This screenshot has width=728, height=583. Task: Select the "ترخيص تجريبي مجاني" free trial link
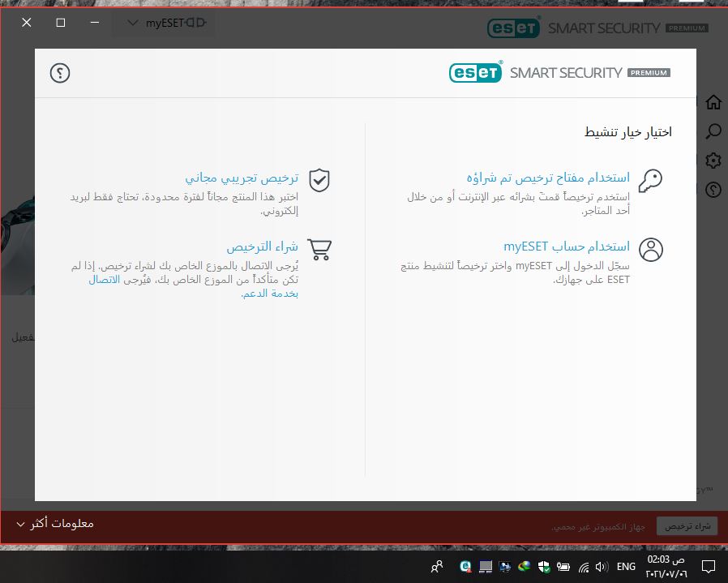[242, 178]
